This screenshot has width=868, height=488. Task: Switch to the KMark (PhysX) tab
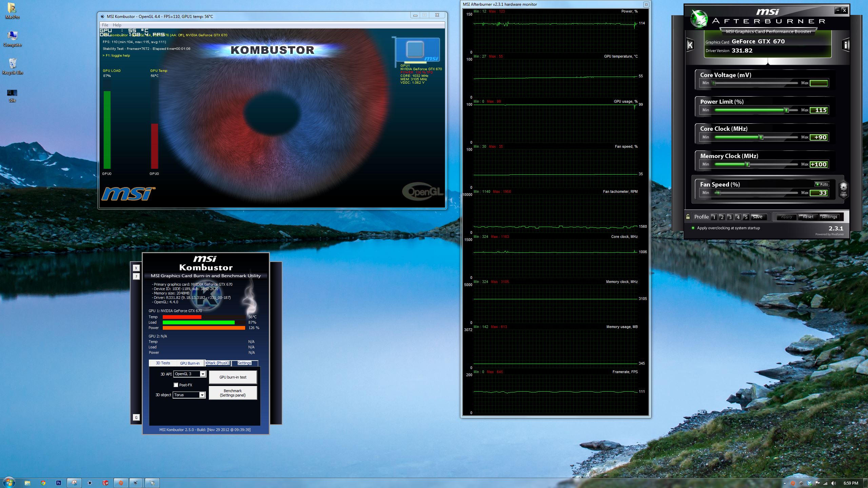[217, 363]
